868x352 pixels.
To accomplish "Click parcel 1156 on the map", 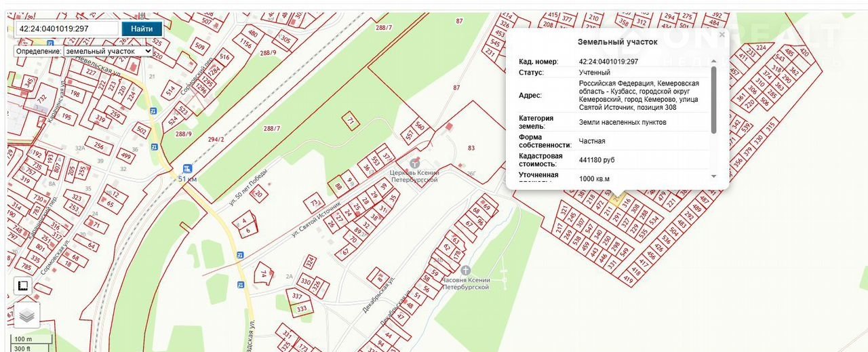I will point(245,46).
